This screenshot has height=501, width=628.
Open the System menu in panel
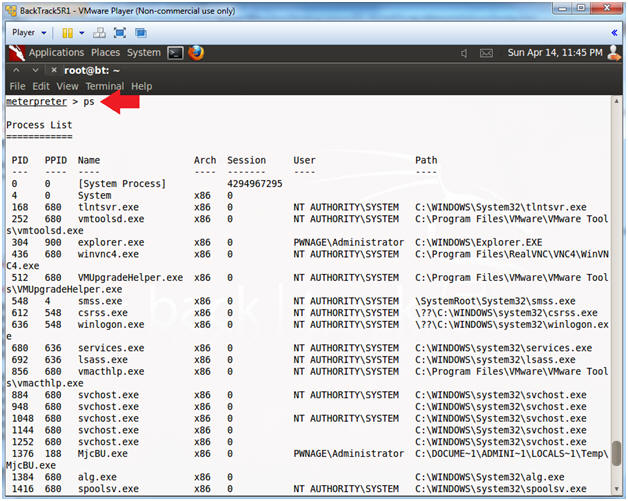[144, 52]
